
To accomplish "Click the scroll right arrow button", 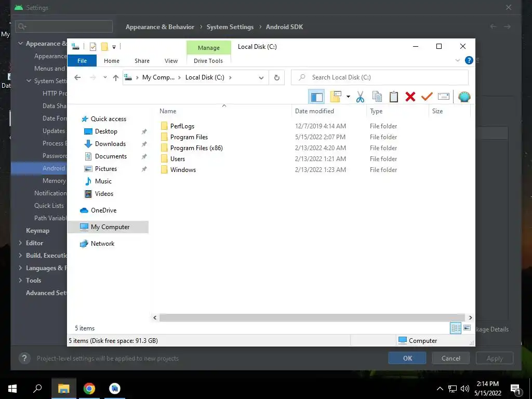I will click(470, 317).
